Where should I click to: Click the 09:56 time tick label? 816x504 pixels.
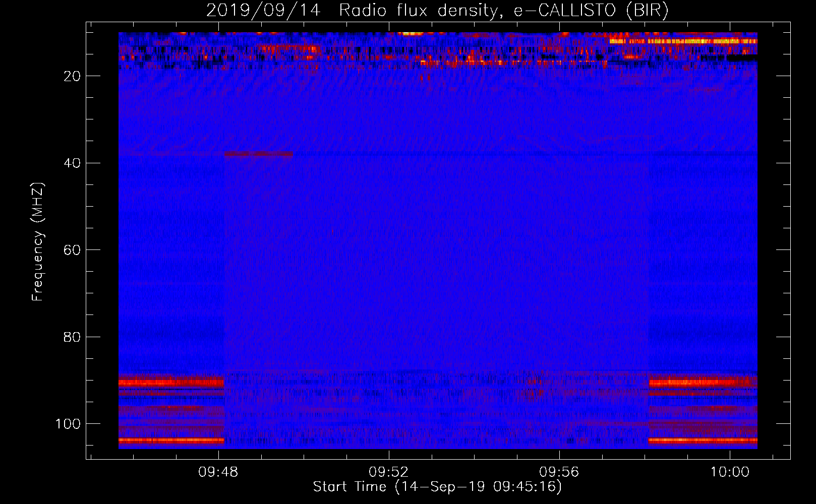tap(559, 472)
